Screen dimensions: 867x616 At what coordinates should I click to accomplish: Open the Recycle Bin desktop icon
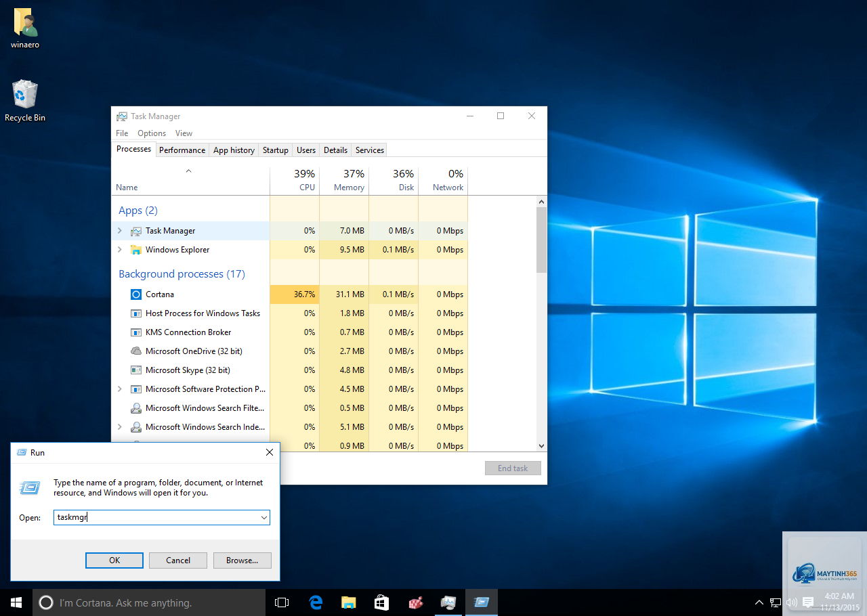pos(25,101)
